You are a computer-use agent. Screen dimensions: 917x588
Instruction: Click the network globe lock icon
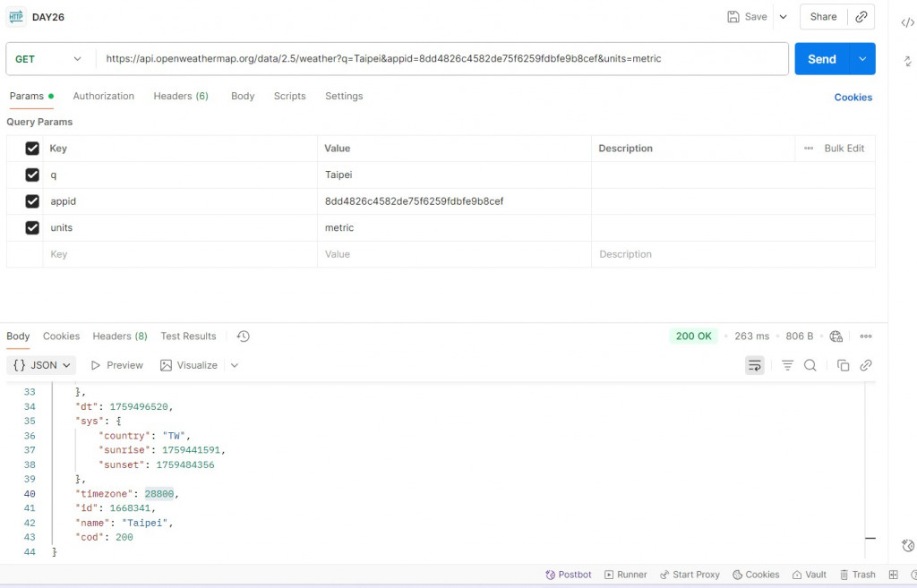click(x=836, y=337)
